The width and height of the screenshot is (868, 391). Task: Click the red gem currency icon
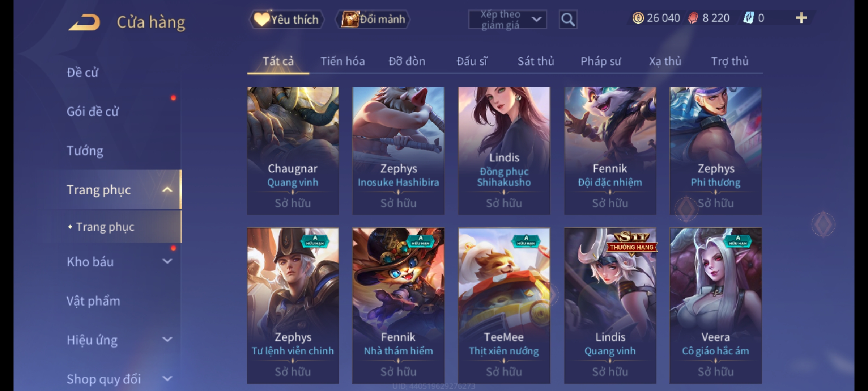pyautogui.click(x=693, y=18)
